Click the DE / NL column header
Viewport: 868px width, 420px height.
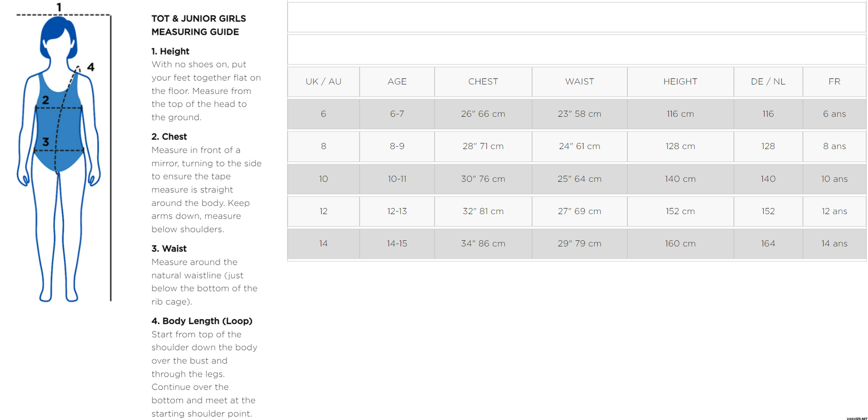pyautogui.click(x=768, y=82)
